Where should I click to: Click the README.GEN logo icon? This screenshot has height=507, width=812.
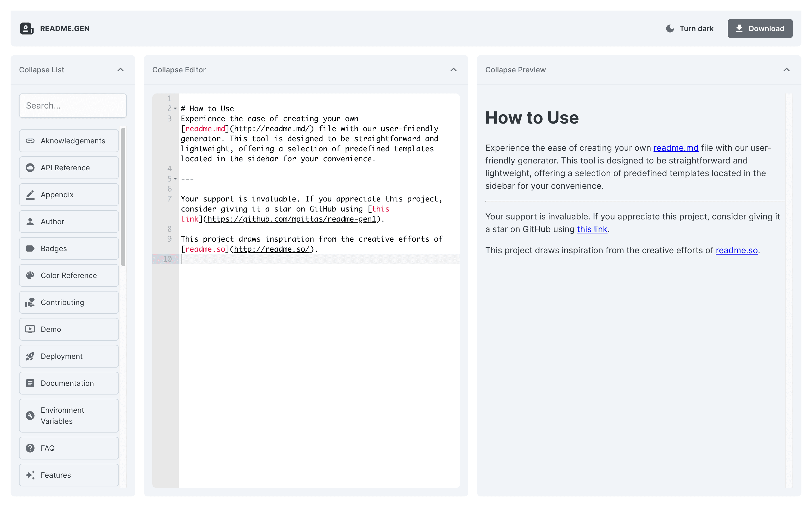click(27, 29)
